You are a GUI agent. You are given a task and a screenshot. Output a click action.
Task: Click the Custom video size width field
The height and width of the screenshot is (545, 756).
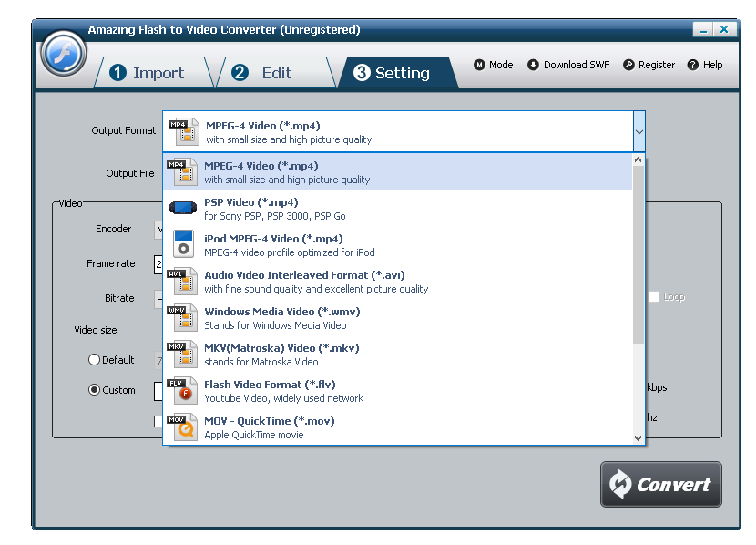pyautogui.click(x=158, y=391)
